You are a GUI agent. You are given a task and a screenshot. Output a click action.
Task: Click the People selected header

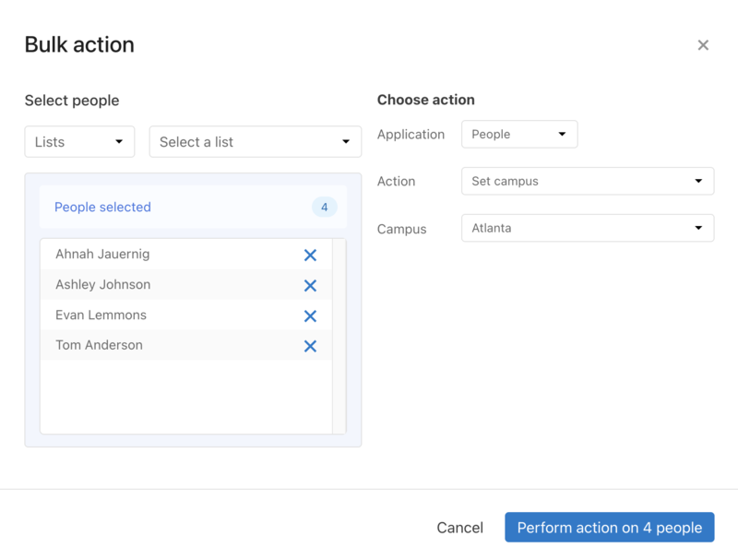[x=102, y=208]
